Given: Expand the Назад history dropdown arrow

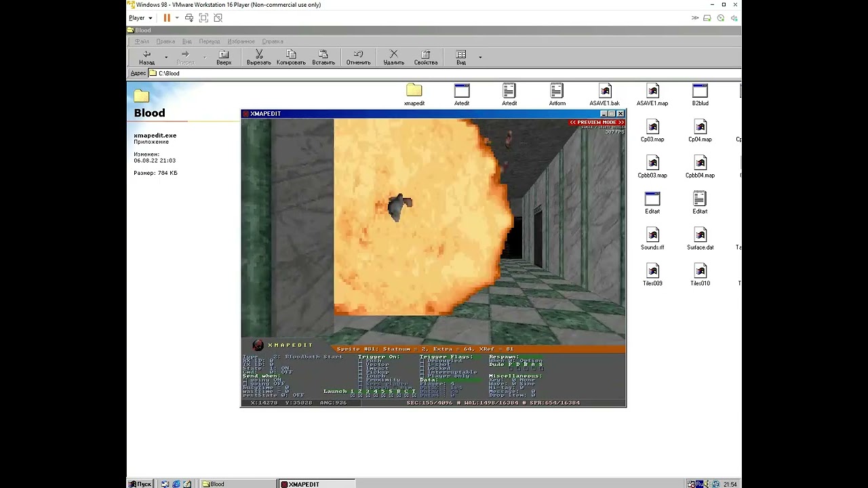Looking at the screenshot, I should (166, 58).
